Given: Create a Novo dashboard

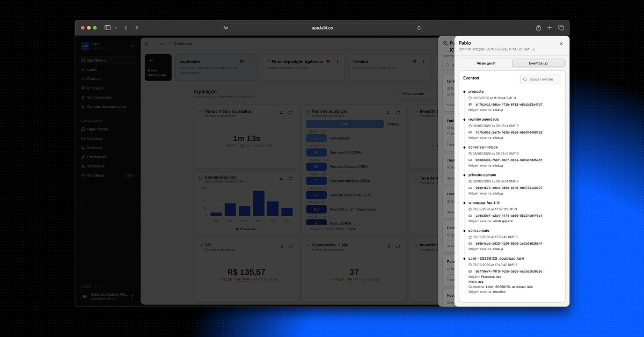Looking at the screenshot, I should [x=158, y=68].
